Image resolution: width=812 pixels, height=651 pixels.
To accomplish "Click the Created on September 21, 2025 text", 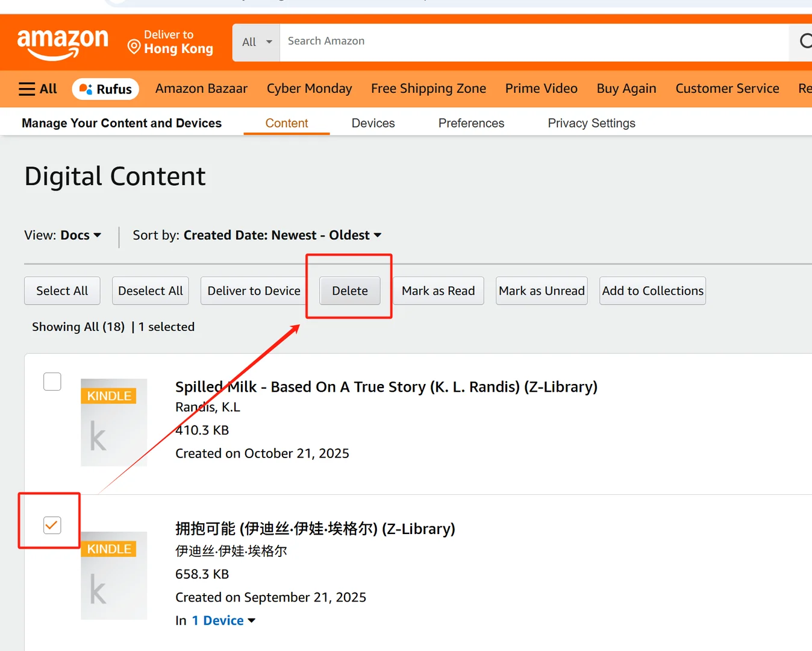I will (270, 597).
